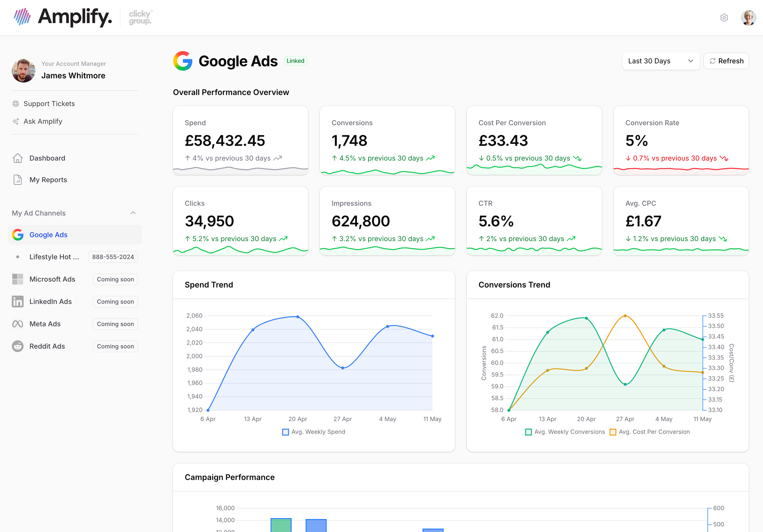
Task: Click the Conversions card uptrend icon
Action: (x=430, y=158)
